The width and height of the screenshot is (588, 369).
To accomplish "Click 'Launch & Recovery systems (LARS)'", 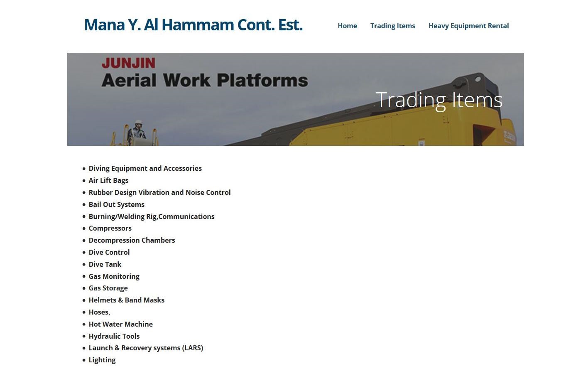I will pyautogui.click(x=146, y=348).
